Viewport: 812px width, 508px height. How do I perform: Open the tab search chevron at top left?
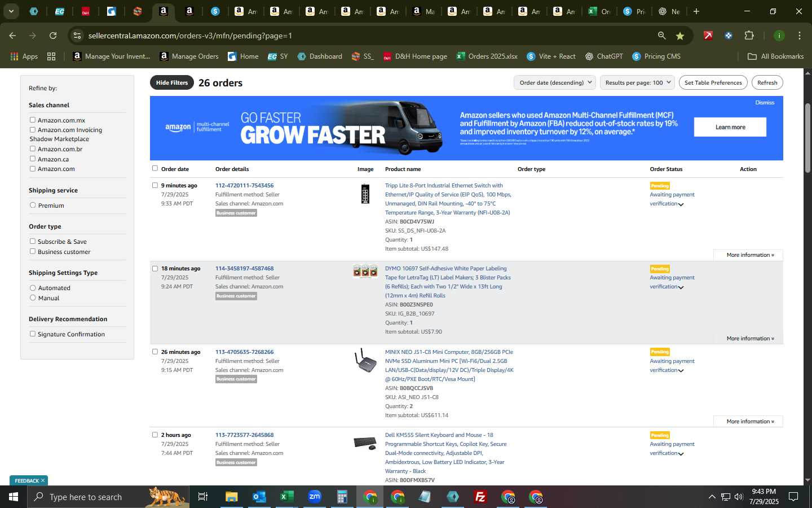[11, 11]
